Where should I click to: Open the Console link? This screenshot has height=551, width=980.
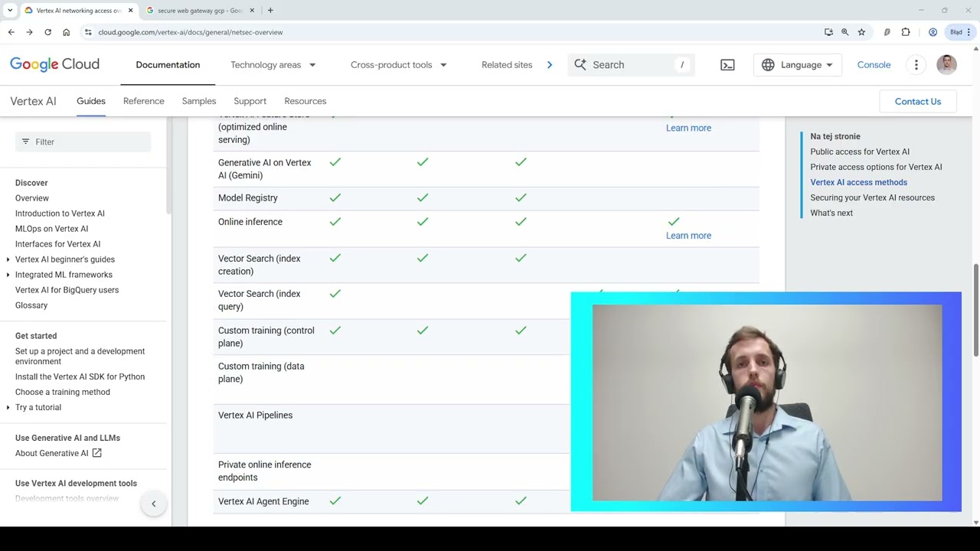[x=874, y=65]
